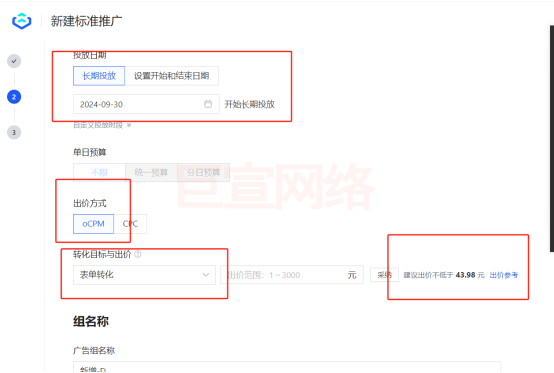Screen dimensions: 554x373
Task: Click the 组名称 heading
Action: pyautogui.click(x=91, y=321)
